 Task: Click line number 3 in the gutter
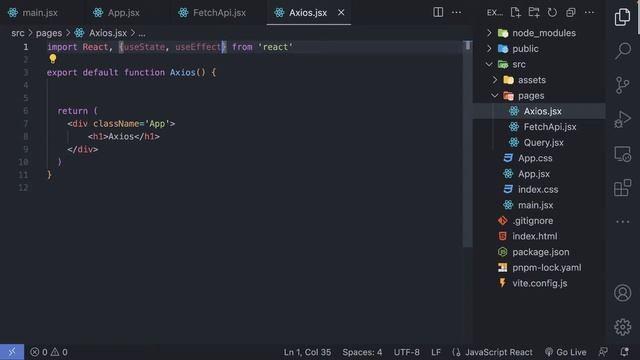pos(26,73)
